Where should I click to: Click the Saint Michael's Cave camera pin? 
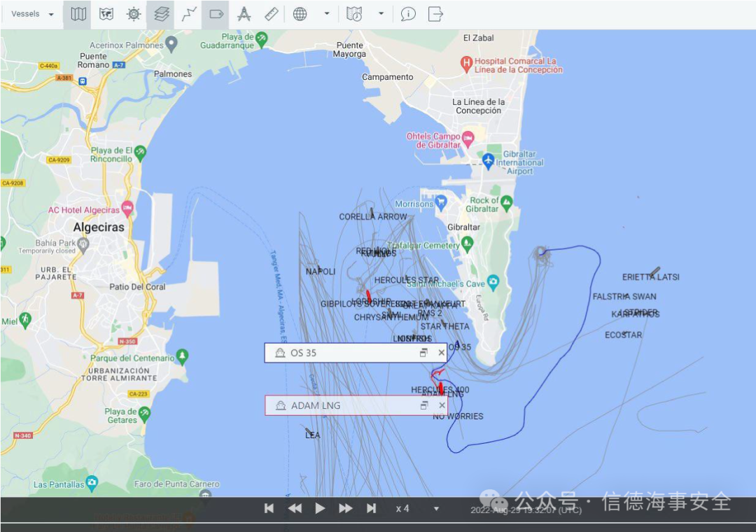(x=493, y=282)
